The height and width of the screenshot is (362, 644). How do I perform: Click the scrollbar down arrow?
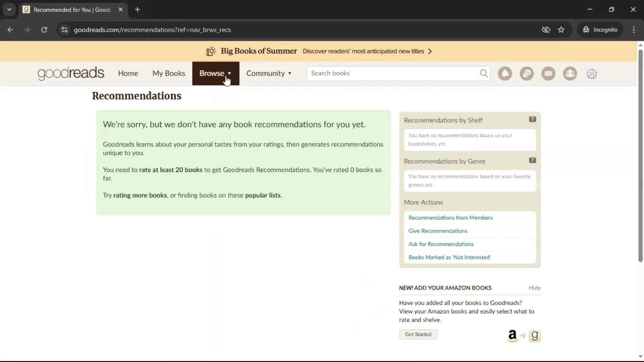pyautogui.click(x=640, y=357)
